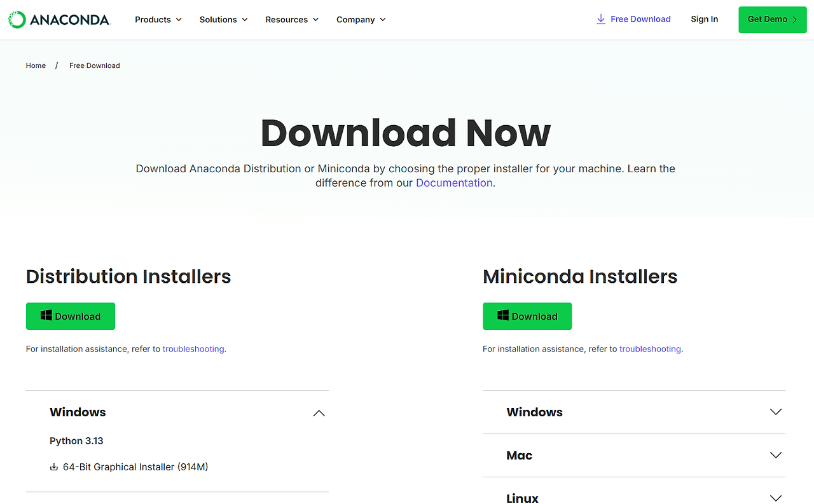
Task: Click the Windows logo on Miniconda Download button
Action: (503, 315)
